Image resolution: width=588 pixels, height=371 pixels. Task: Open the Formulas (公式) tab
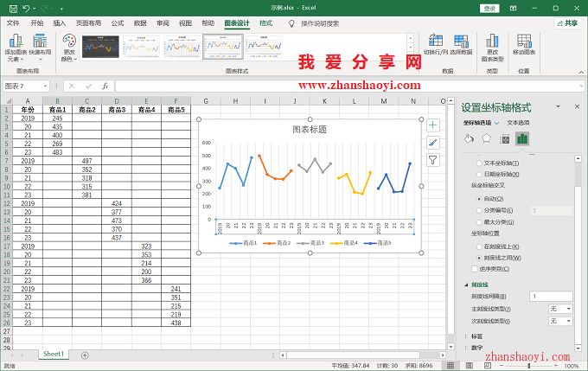point(118,23)
